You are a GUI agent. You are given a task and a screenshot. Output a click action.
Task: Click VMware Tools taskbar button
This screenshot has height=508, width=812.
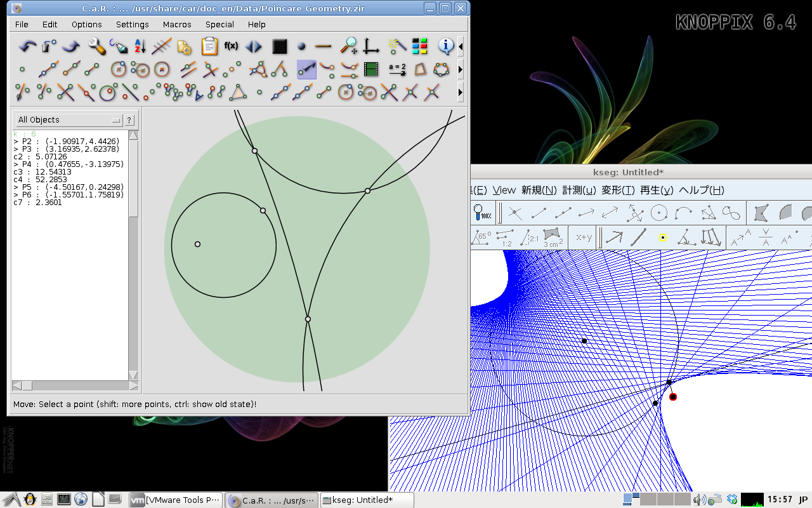[x=176, y=500]
